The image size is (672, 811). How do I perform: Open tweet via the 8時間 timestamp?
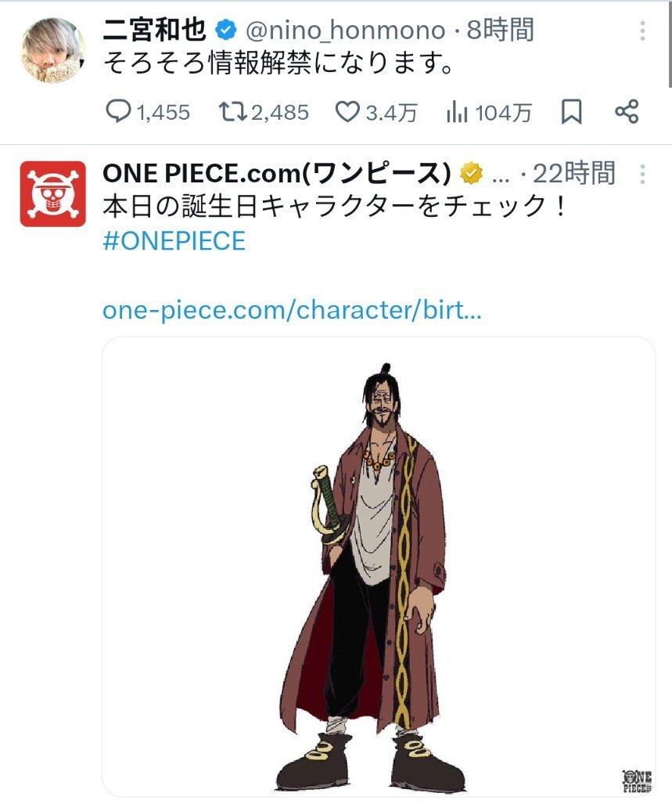click(500, 31)
